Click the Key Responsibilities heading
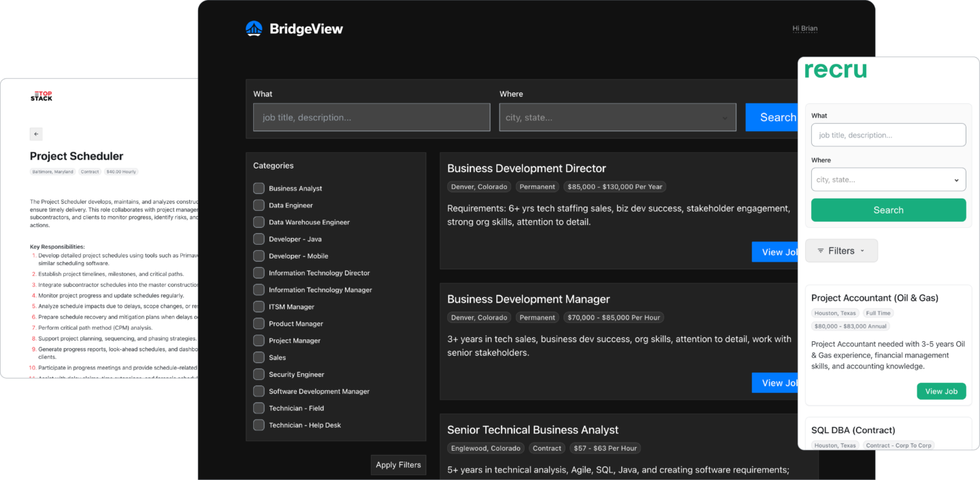980x480 pixels. click(57, 247)
